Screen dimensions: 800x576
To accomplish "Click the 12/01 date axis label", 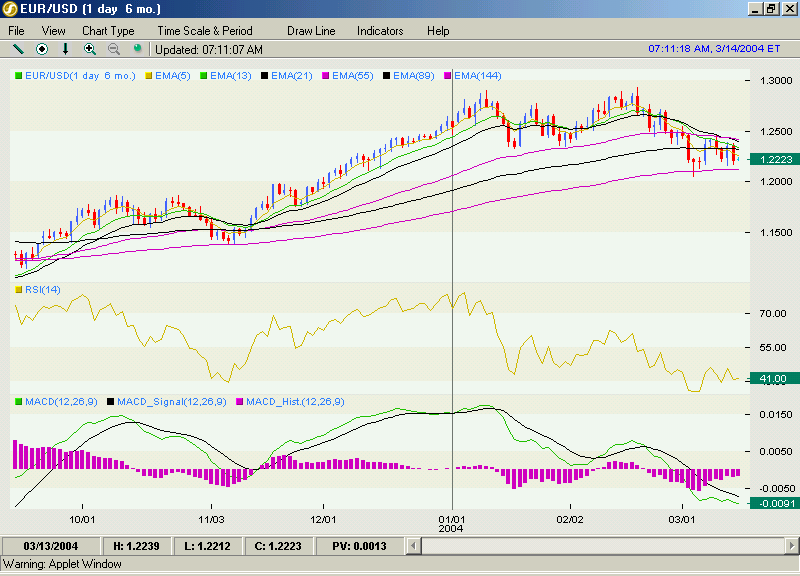I will click(x=323, y=519).
